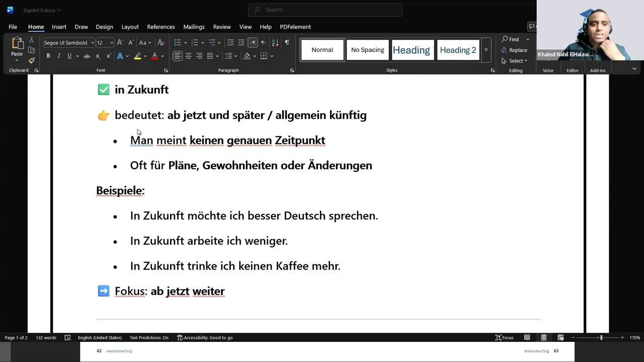Click the Sort A-Z icon

pyautogui.click(x=275, y=43)
